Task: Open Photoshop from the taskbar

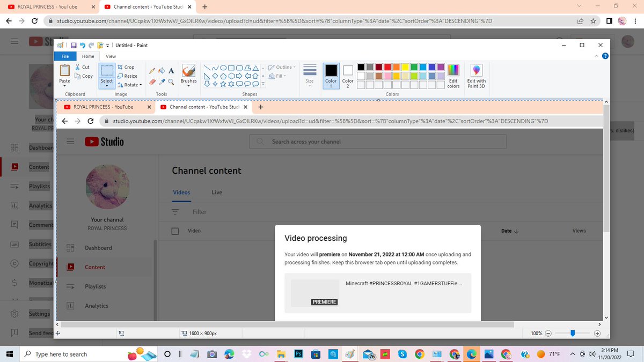Action: (x=298, y=354)
